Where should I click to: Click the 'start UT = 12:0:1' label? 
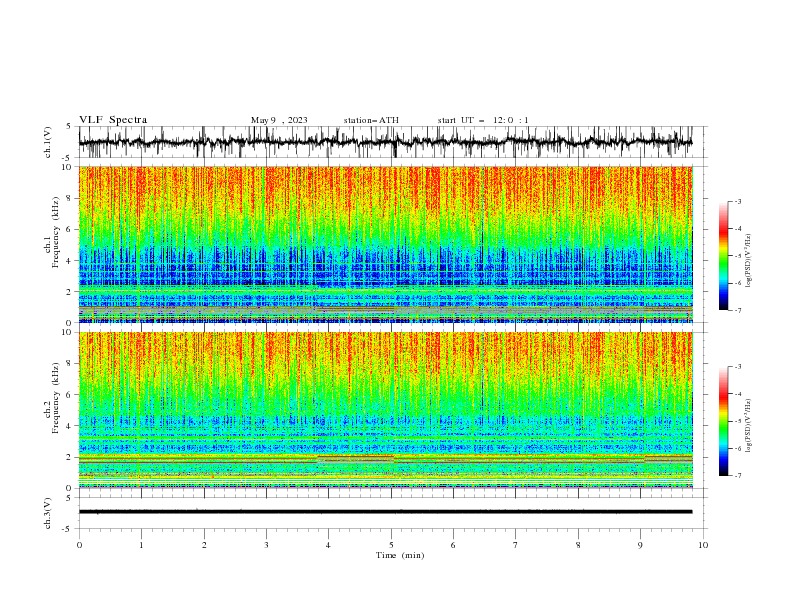(483, 120)
